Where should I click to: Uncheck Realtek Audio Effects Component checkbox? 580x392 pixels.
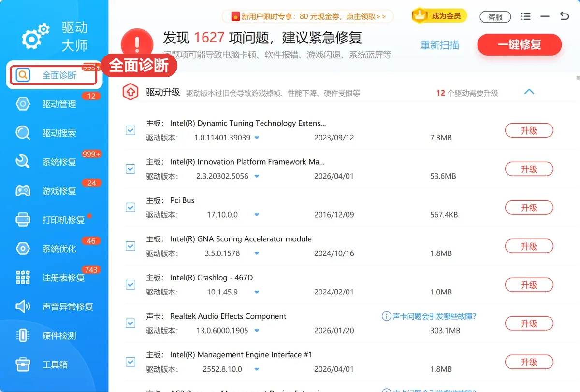coord(130,323)
